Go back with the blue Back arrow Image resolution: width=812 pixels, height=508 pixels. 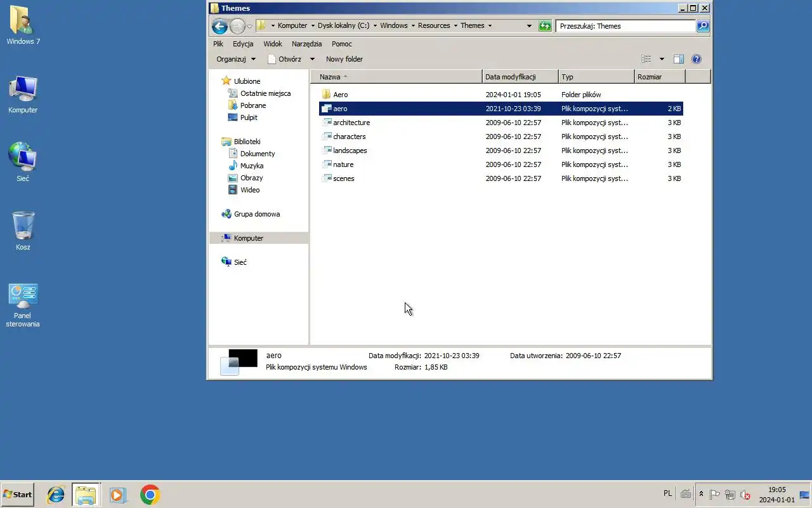[x=219, y=26]
